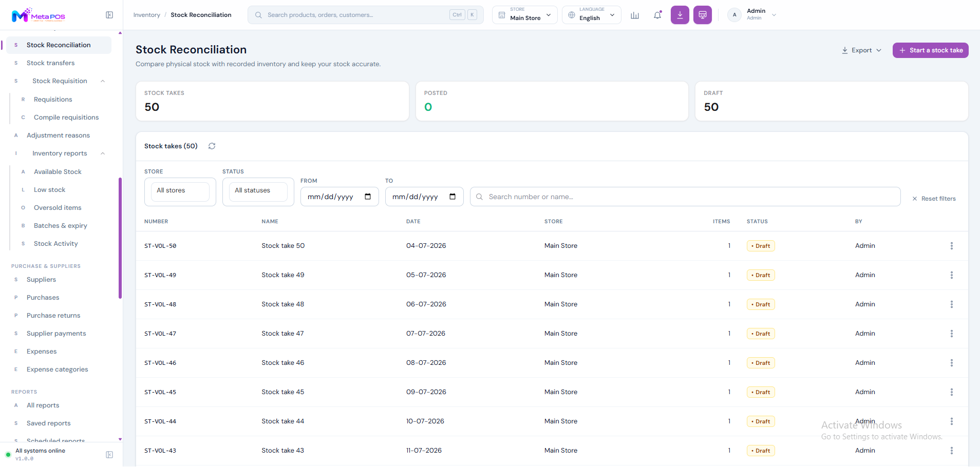
Task: Open the Export dropdown
Action: 861,50
